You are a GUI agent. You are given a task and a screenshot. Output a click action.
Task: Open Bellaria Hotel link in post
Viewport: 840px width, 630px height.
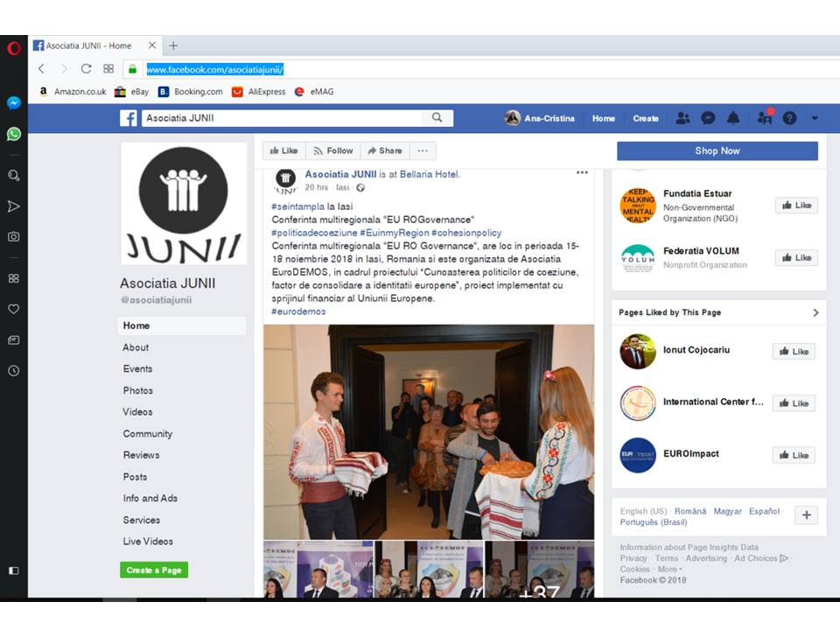point(429,174)
